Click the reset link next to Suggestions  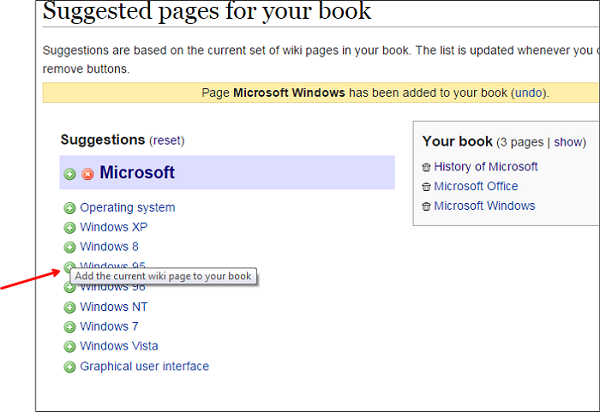[167, 141]
